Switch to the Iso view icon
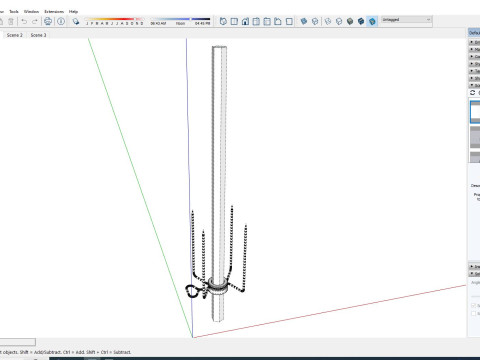The image size is (480, 360). pyautogui.click(x=223, y=22)
